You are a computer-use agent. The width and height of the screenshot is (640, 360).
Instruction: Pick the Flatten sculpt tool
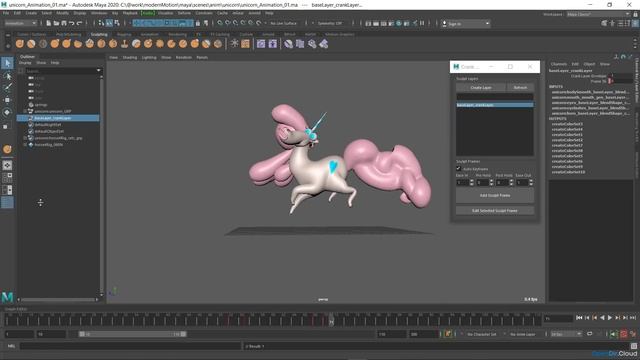click(78, 44)
